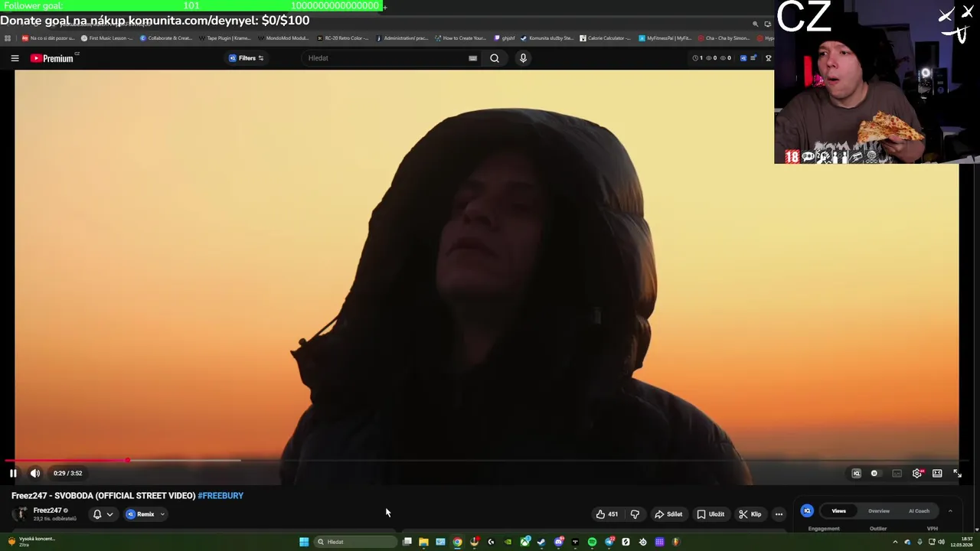Image resolution: width=980 pixels, height=551 pixels.
Task: Go to YouTube Premium home logo
Action: [52, 58]
